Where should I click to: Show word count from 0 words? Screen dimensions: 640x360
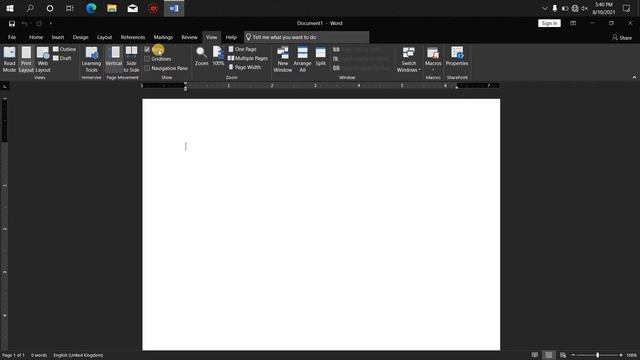pyautogui.click(x=39, y=356)
